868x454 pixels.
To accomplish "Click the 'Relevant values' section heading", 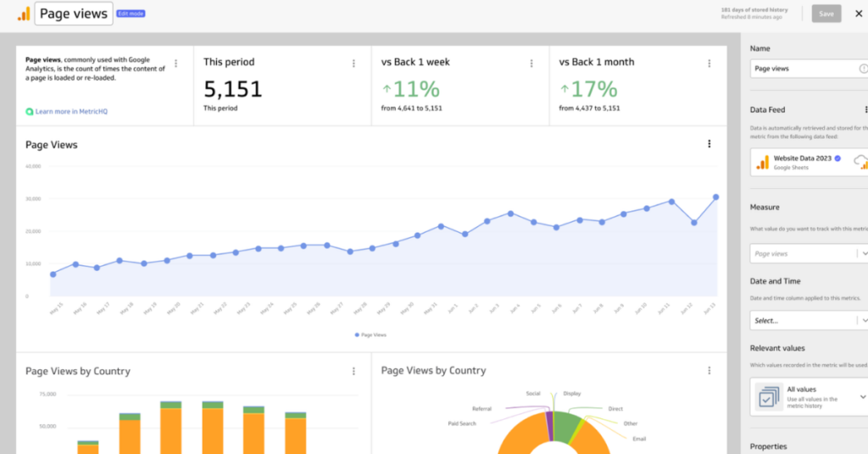I will tap(777, 348).
